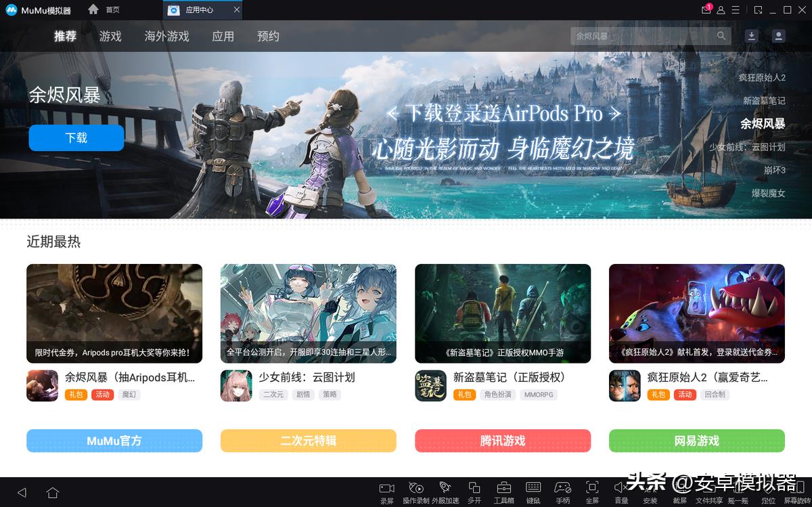Open the user account icon in title bar
812x507 pixels.
[721, 10]
